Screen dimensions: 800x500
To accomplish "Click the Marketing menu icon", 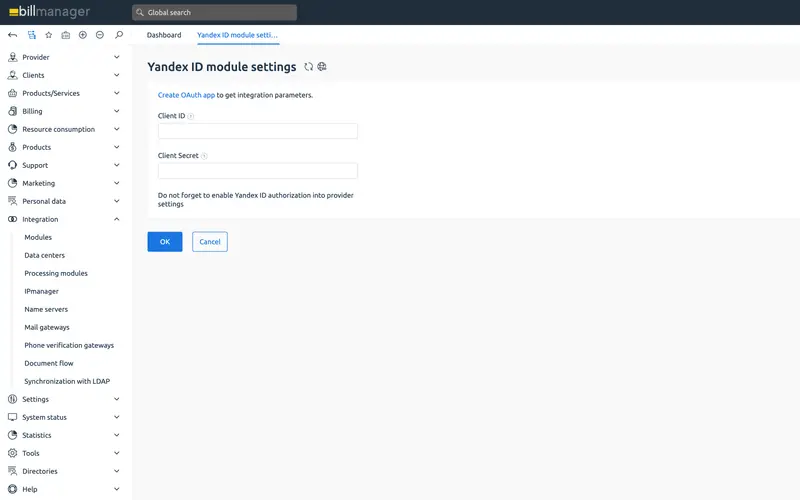I will pyautogui.click(x=13, y=183).
